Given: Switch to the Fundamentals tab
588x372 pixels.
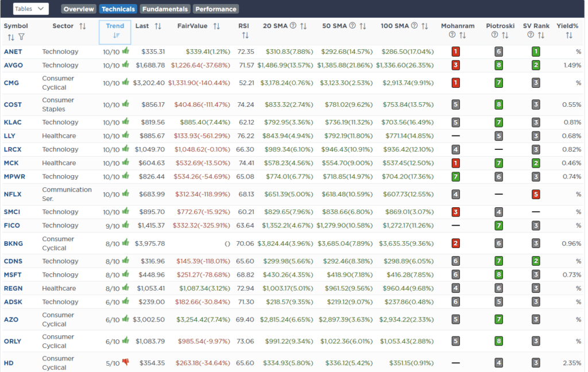Looking at the screenshot, I should (x=165, y=9).
